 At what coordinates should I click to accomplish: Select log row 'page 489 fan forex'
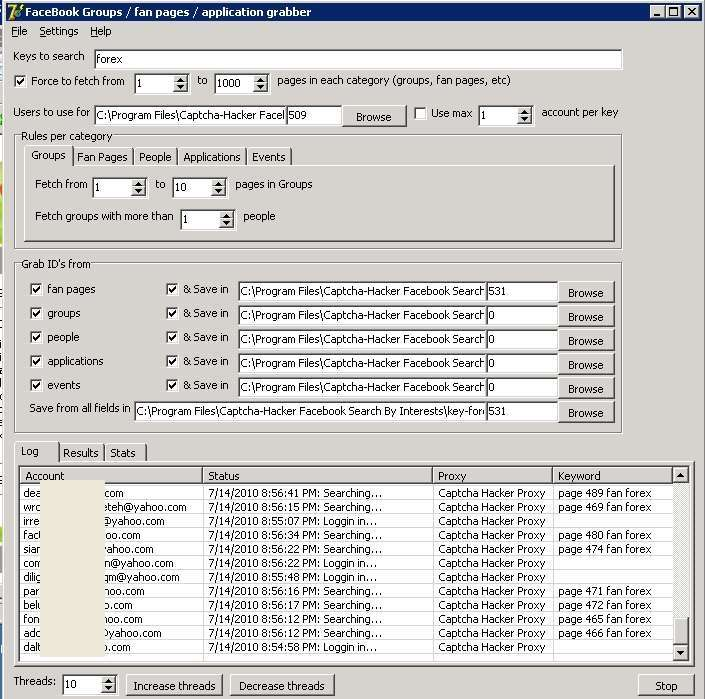click(346, 493)
